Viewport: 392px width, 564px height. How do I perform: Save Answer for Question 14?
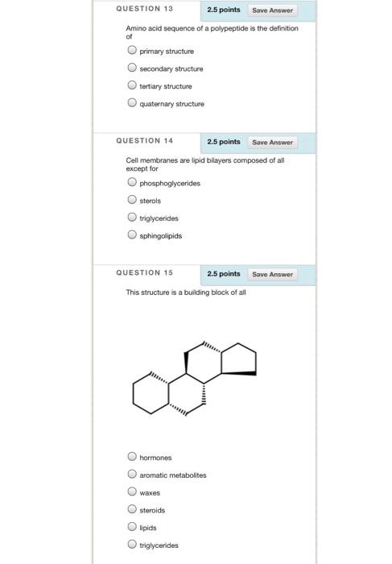(272, 143)
